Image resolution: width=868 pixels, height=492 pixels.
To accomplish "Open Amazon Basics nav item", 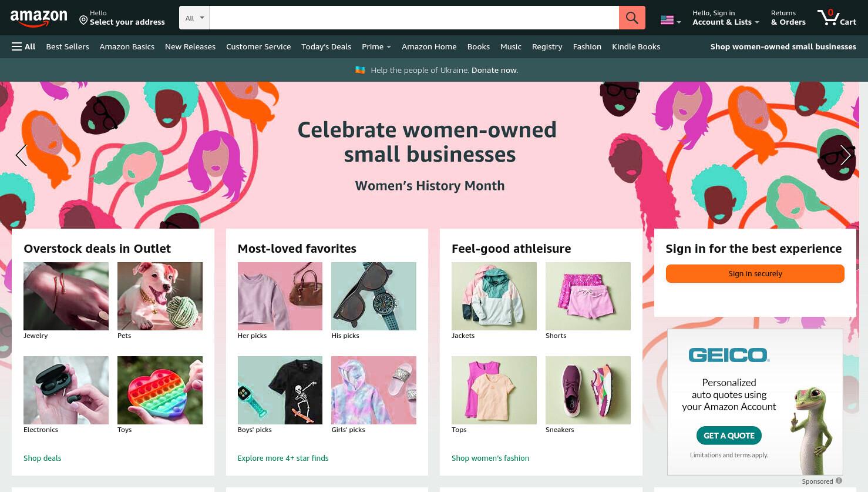I will 127,46.
